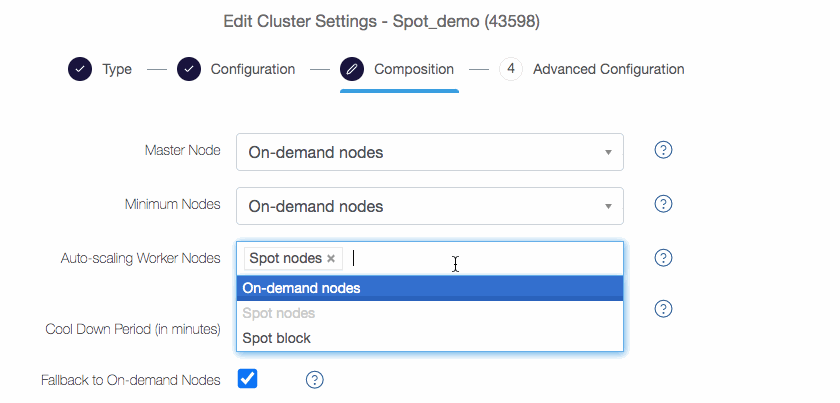Open help for Auto-scaling Worker Nodes

point(663,258)
